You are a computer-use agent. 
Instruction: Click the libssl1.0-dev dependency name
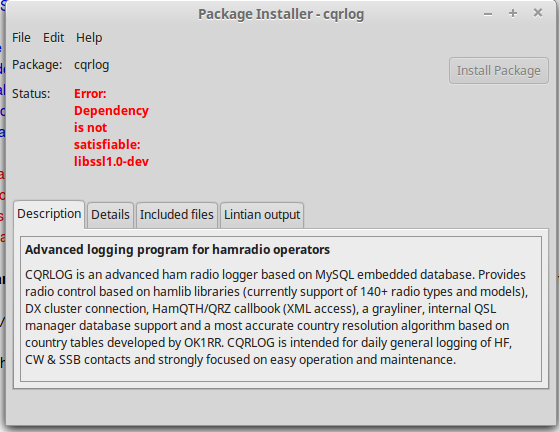(x=111, y=161)
